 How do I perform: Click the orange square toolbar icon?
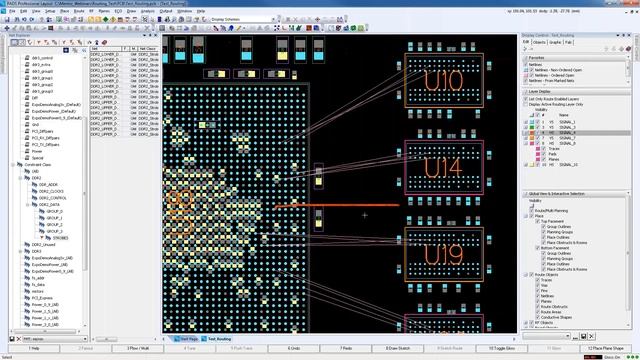point(309,28)
